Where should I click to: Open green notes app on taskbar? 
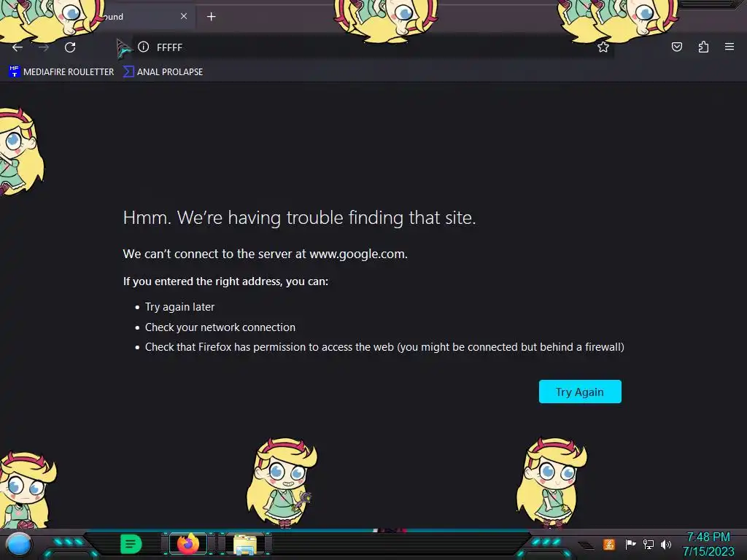click(131, 544)
